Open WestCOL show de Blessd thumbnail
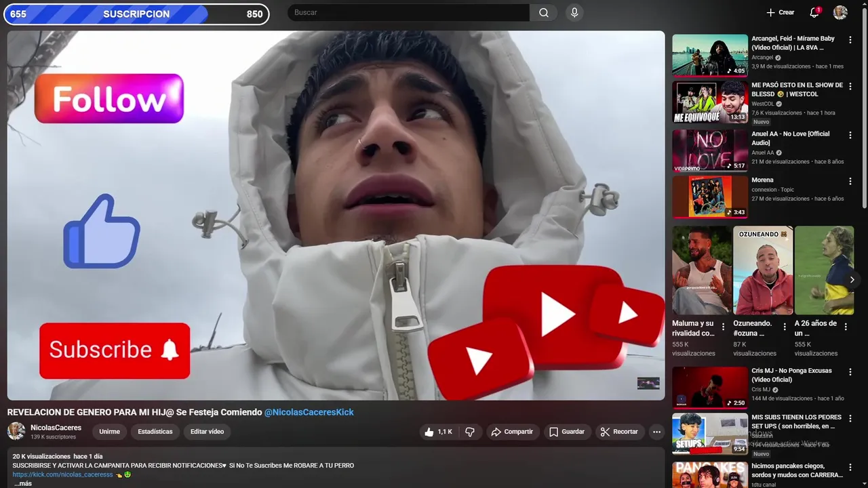 pos(710,102)
